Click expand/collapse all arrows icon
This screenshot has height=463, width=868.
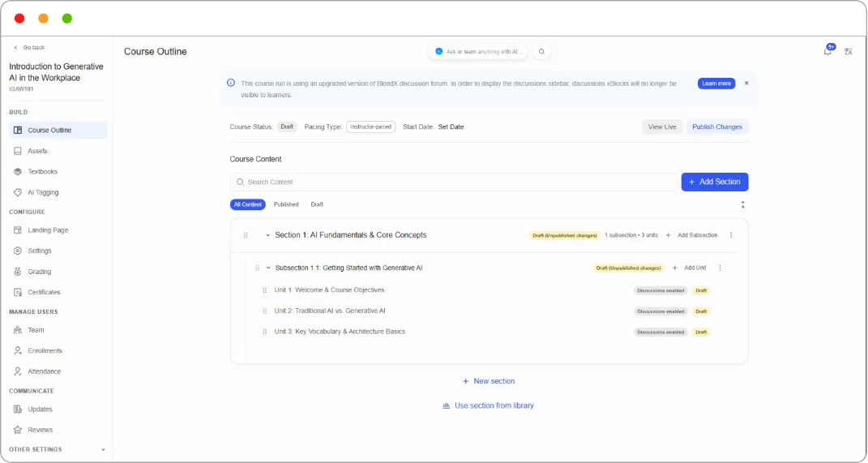743,204
